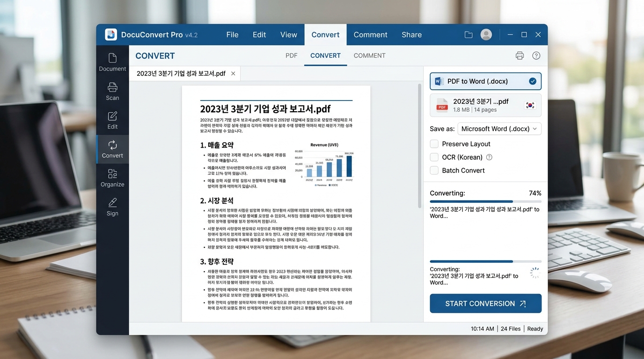644x359 pixels.
Task: Toggle the PDF to Word selected checkmark
Action: (533, 81)
